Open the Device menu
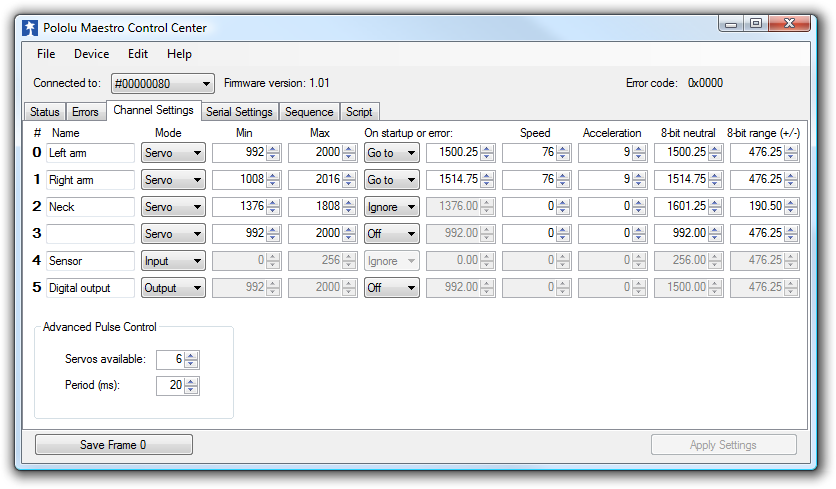The image size is (836, 489). [x=91, y=54]
